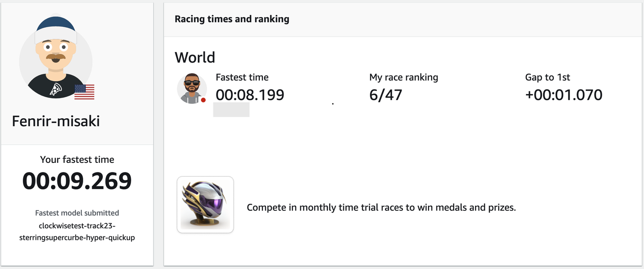The image size is (644, 269).
Task: Click the "Racing times and ranking" header
Action: [232, 19]
